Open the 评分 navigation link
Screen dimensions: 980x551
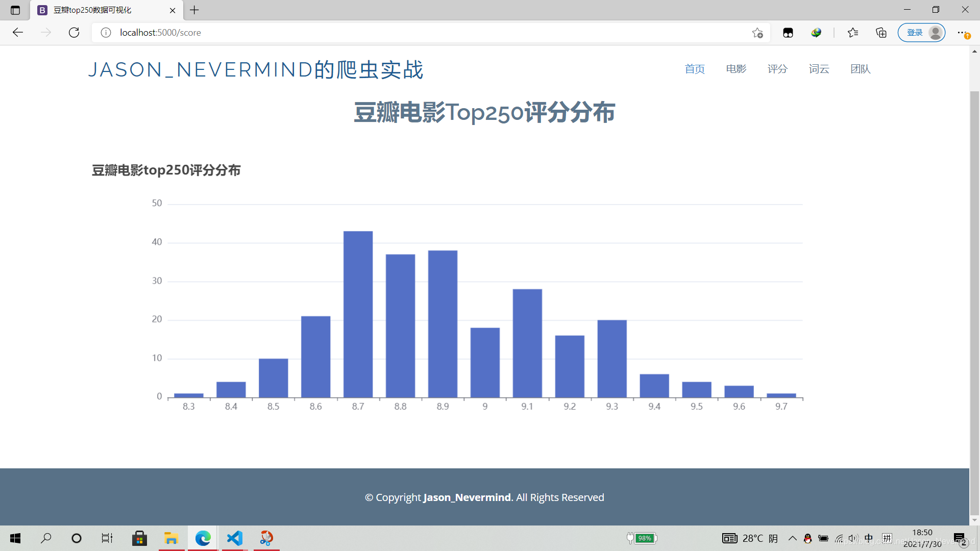point(777,69)
